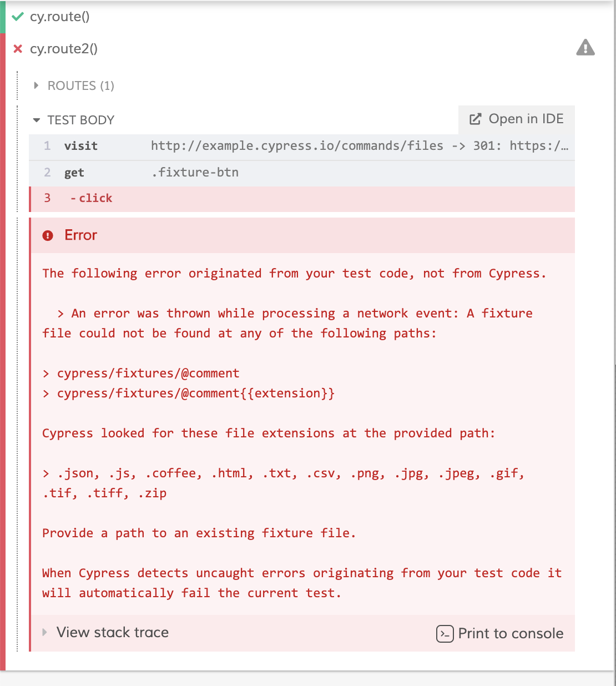Click the line number 1 next to visit
This screenshot has height=686, width=616.
click(47, 146)
